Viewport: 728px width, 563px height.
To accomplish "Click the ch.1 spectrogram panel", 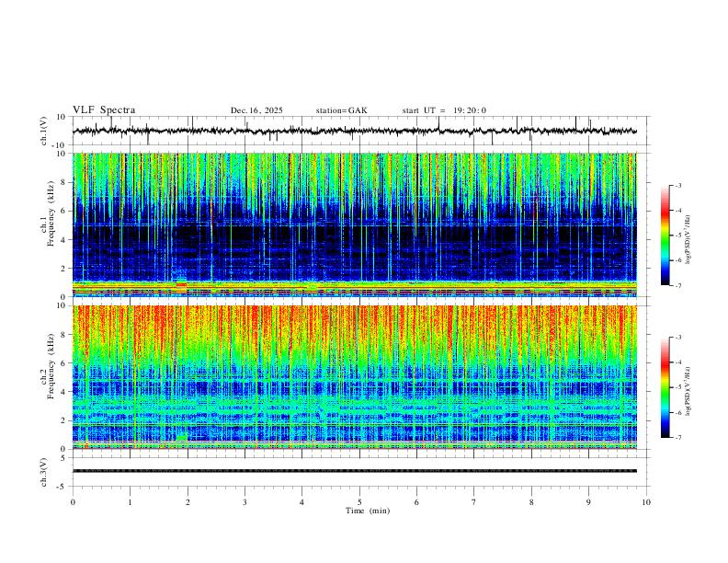I will [x=355, y=224].
